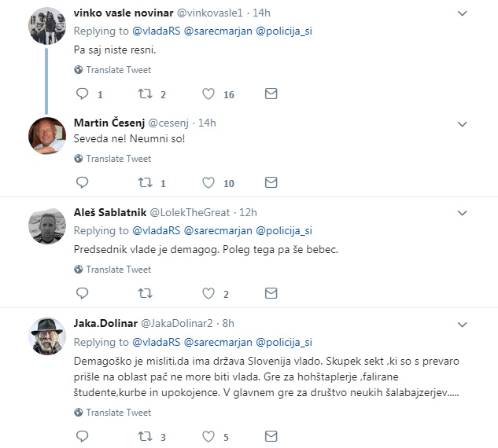Share Jaka.Dolinar's tweet via message envelope
The height and width of the screenshot is (448, 498).
271,436
